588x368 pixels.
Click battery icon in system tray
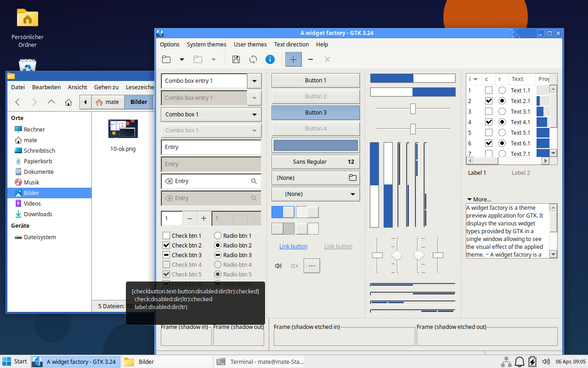[532, 362]
